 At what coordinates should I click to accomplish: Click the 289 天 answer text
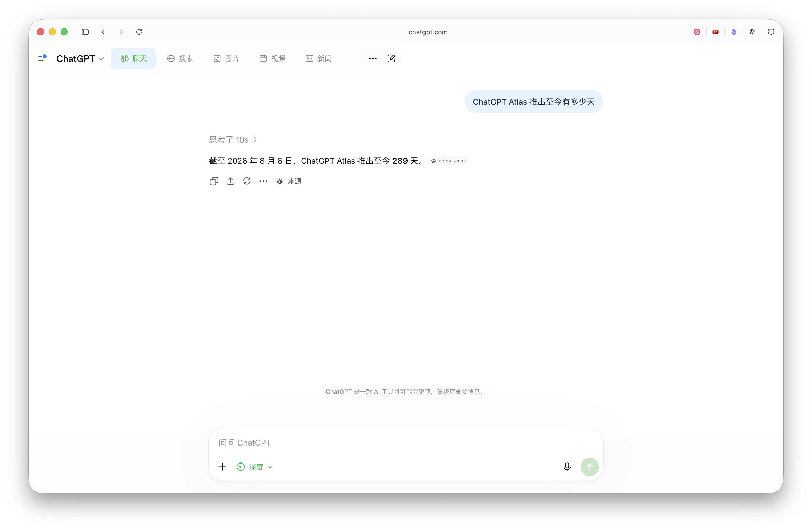[x=405, y=161]
